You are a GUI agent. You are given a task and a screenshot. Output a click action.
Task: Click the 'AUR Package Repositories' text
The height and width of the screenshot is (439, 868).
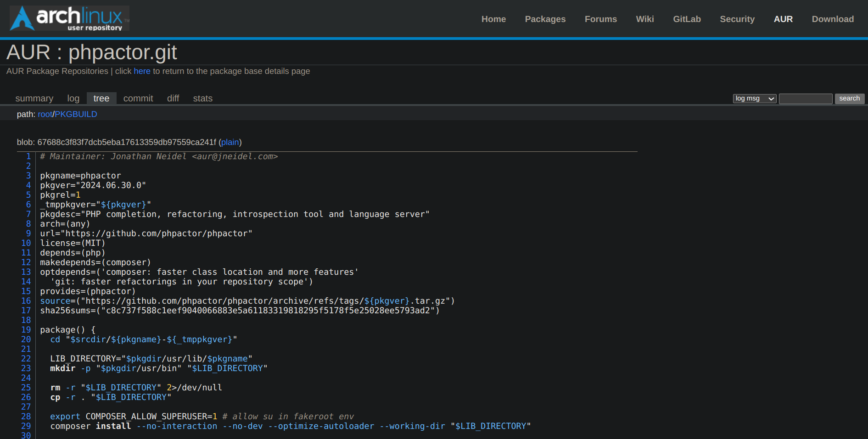[57, 71]
